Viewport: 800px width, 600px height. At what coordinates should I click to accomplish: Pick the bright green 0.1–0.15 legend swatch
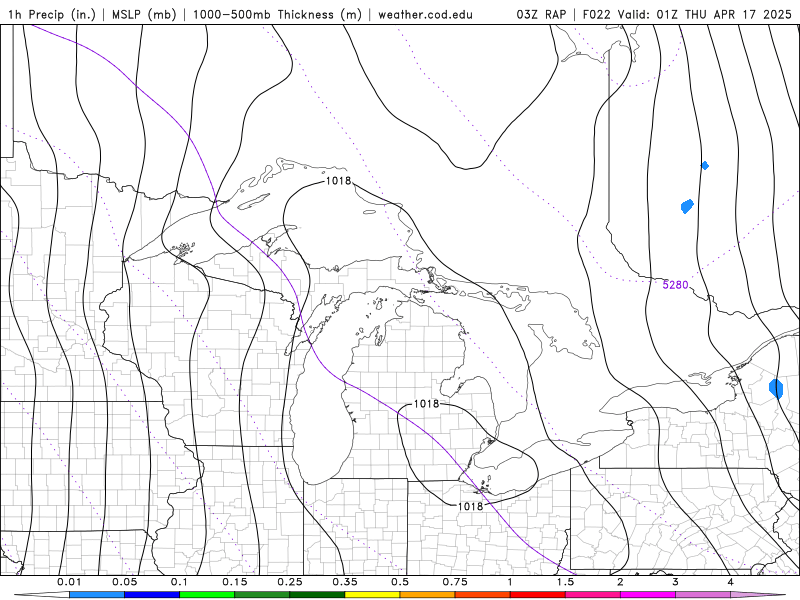[207, 594]
